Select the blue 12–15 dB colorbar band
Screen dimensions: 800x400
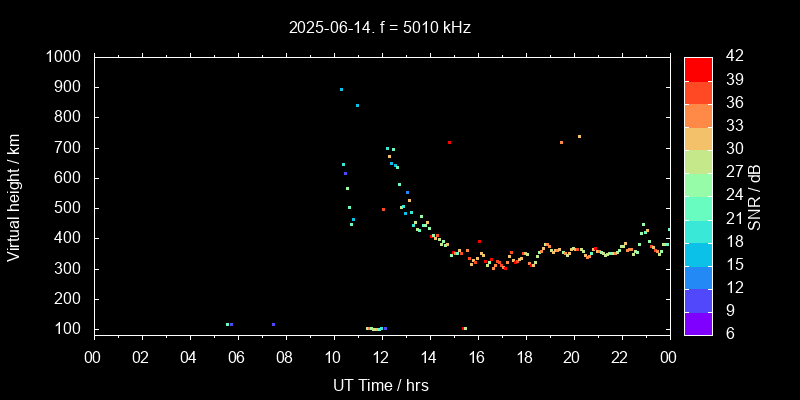pyautogui.click(x=698, y=276)
